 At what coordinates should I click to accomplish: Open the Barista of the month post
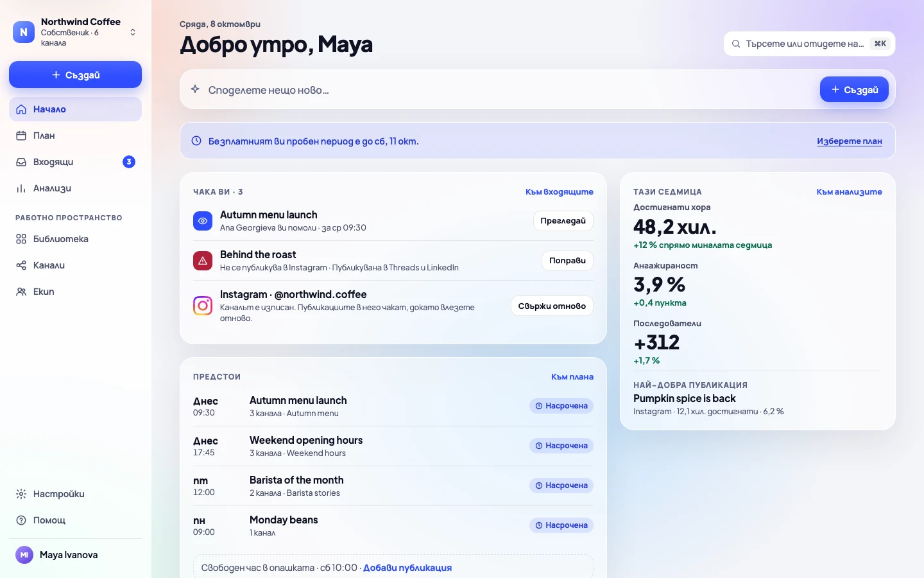pos(393,486)
